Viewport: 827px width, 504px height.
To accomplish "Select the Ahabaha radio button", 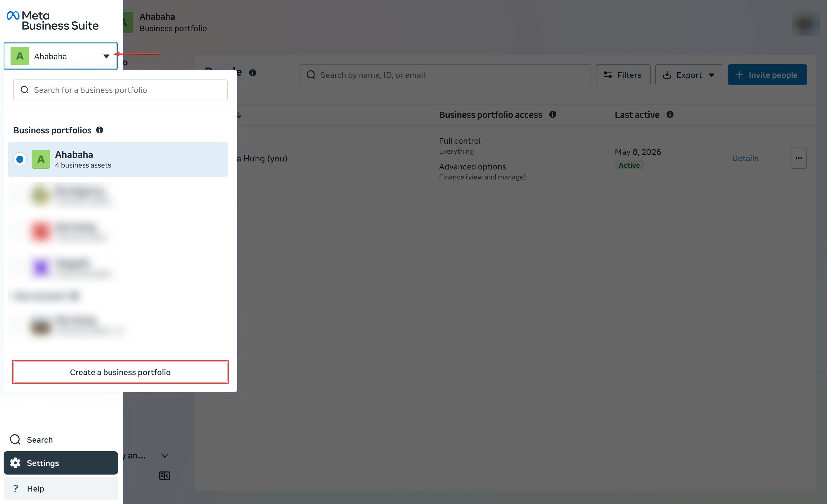I will (x=20, y=159).
